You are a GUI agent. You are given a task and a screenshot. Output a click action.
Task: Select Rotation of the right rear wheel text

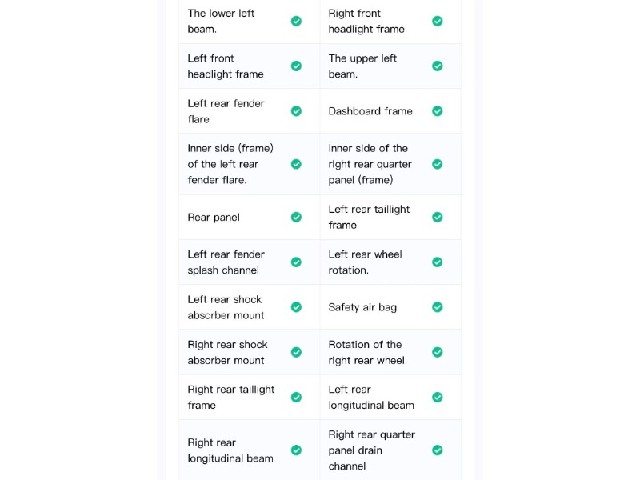[x=367, y=352]
